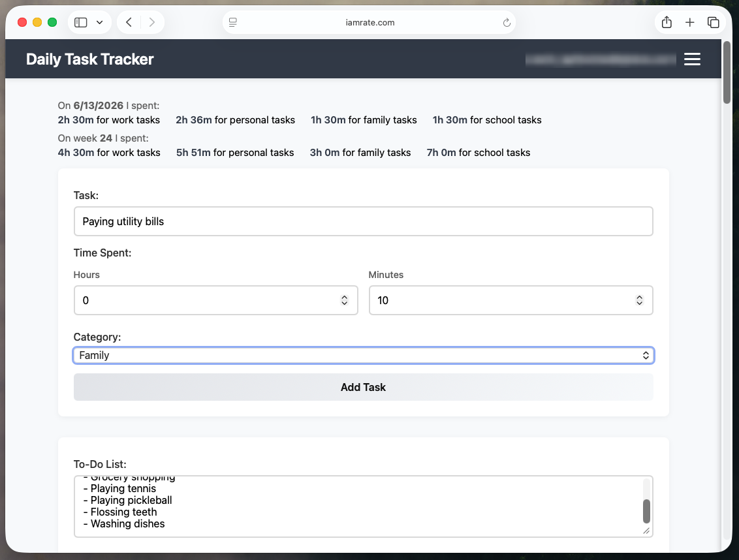Viewport: 739px width, 560px height.
Task: Go back with the Safari back arrow
Action: click(129, 22)
